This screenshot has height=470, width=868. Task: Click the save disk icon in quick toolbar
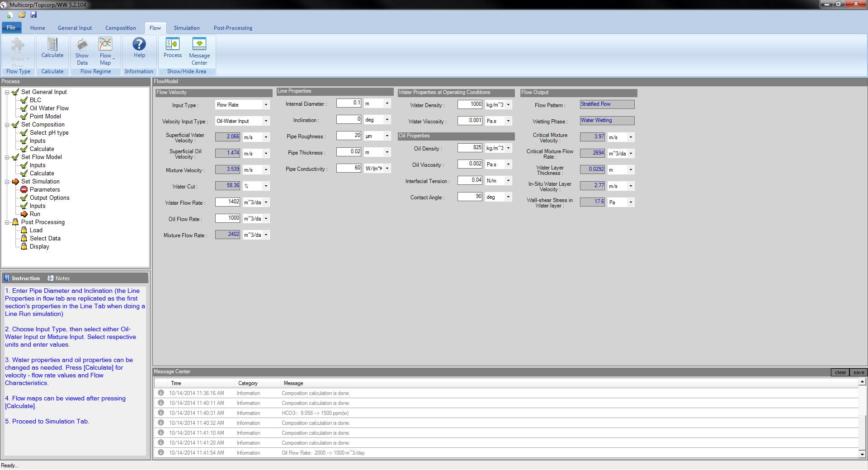(x=34, y=15)
